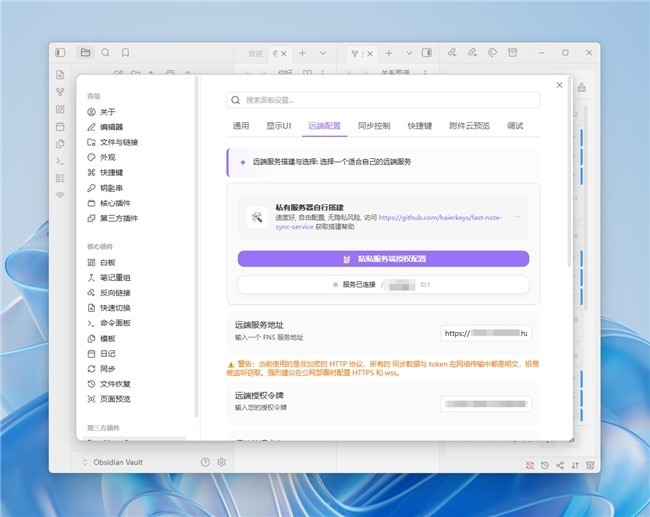Screen dimensions: 650x517
Task: Open the history clock status bar icon
Action: click(x=545, y=465)
